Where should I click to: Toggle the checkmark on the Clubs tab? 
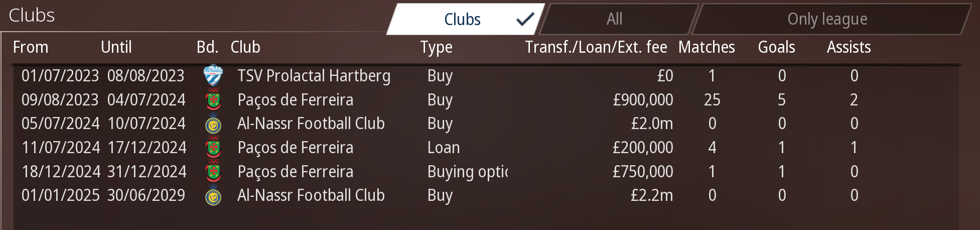(x=525, y=20)
